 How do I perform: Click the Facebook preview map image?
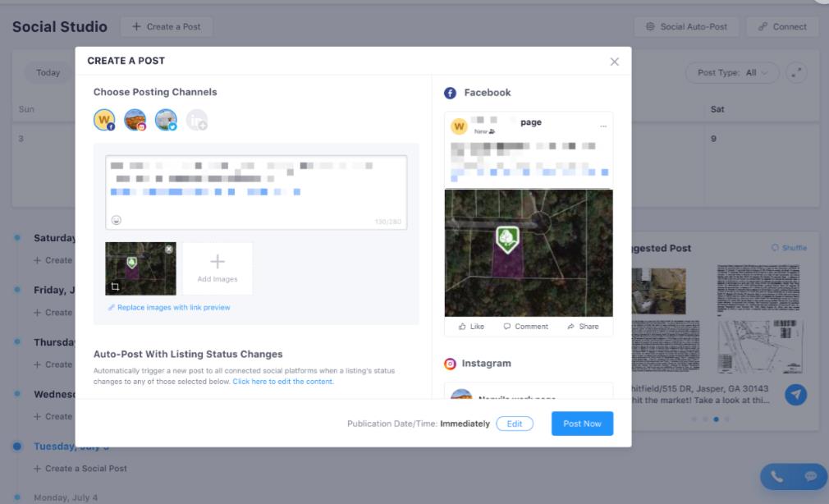pos(529,253)
